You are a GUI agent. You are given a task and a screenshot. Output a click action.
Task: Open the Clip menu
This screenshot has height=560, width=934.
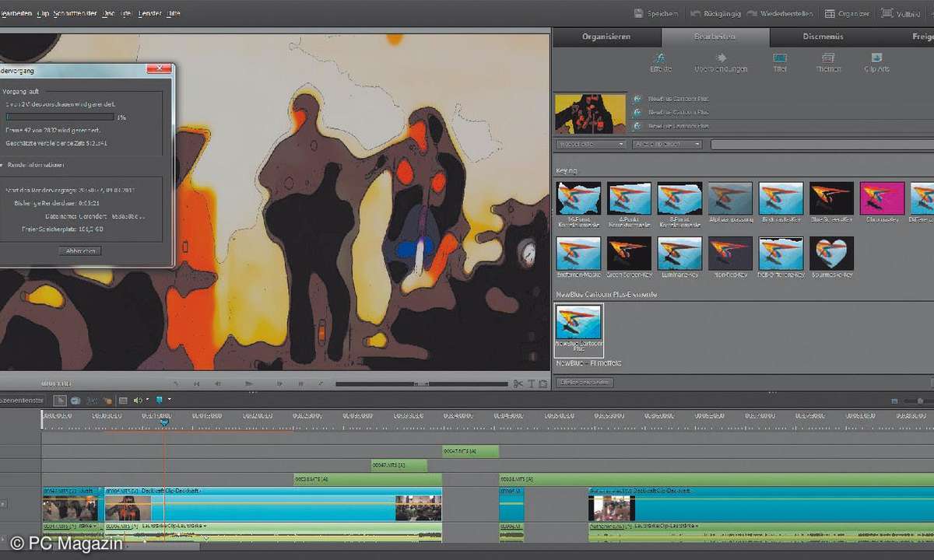pyautogui.click(x=44, y=13)
